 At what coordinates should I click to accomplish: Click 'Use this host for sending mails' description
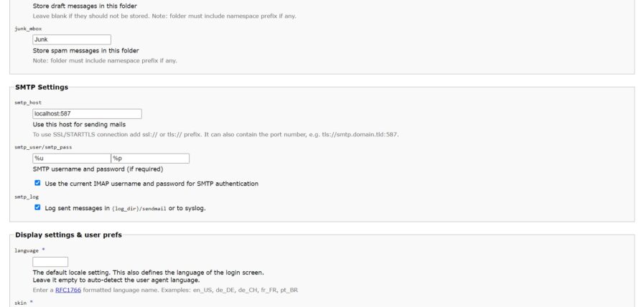pos(79,124)
